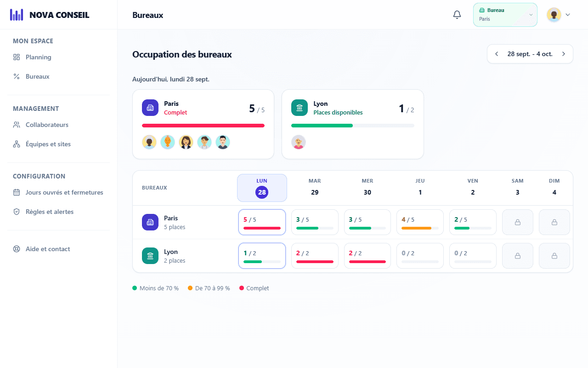This screenshot has height=368, width=588.
Task: Select the LUN 28 day column header
Action: point(262,188)
